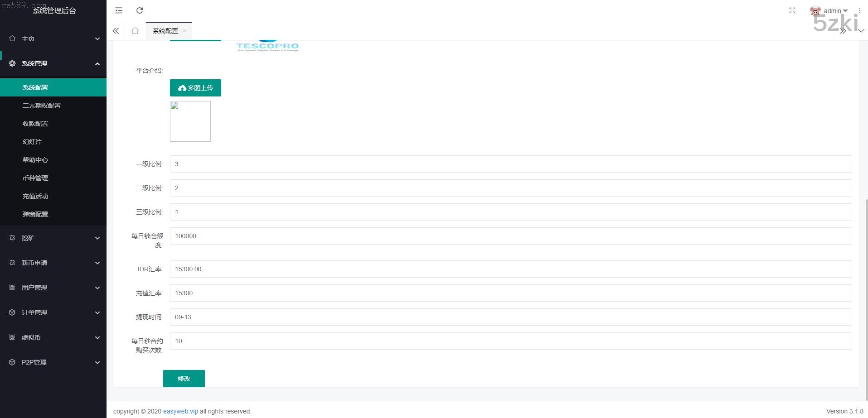
Task: Open the vertical dots more menu
Action: coord(859,10)
